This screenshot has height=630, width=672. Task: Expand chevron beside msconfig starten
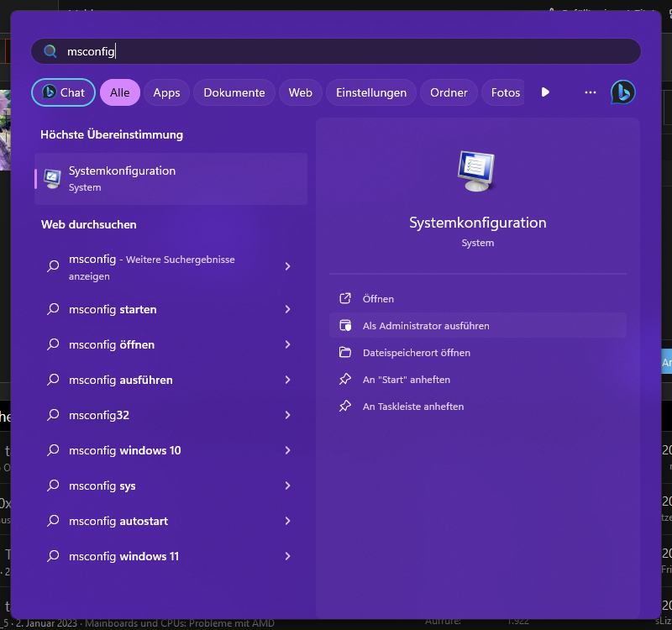click(287, 309)
